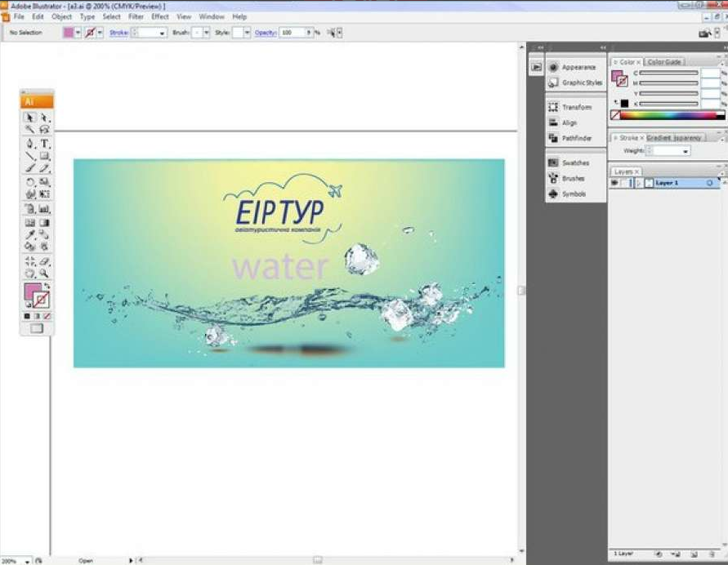Select the Rectangle tool
The image size is (728, 565).
pos(44,156)
